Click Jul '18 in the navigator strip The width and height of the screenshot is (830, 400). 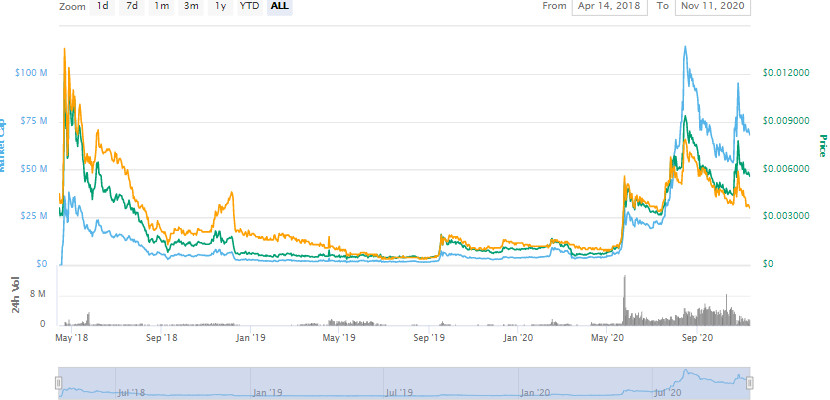point(131,393)
